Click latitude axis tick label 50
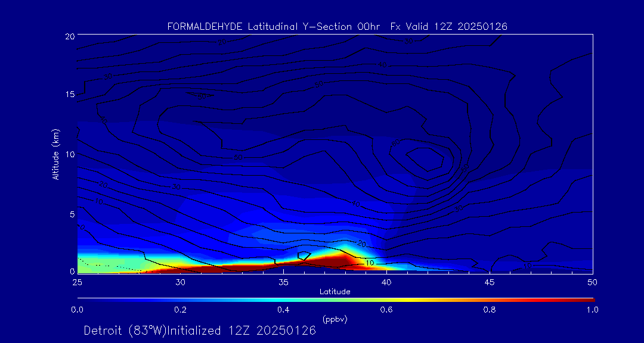This screenshot has width=644, height=343. pyautogui.click(x=593, y=282)
